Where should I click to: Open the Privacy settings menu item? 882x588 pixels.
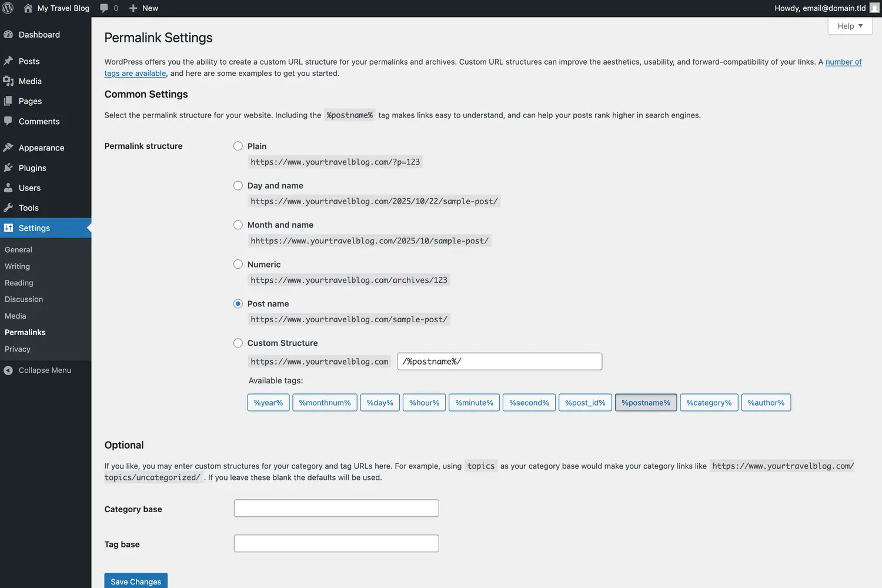tap(17, 349)
